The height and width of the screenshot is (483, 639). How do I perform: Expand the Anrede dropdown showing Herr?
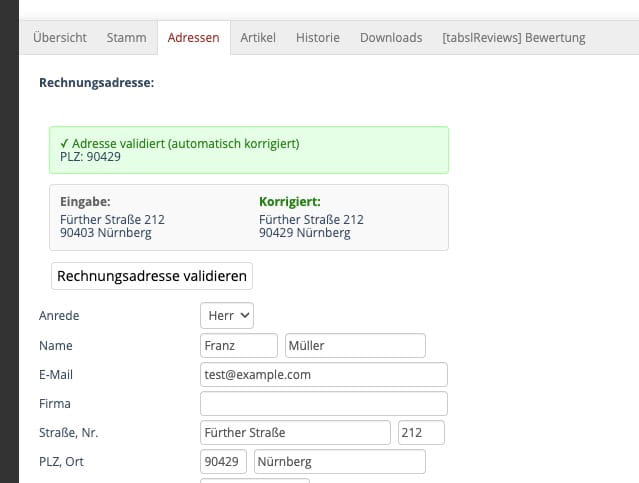[227, 316]
